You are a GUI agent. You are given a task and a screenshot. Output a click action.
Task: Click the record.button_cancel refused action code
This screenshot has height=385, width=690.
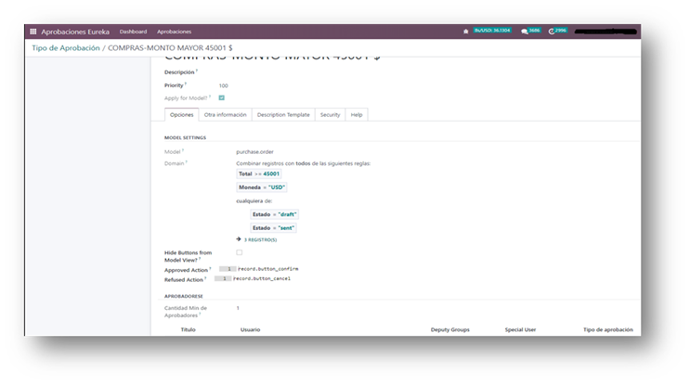click(x=262, y=279)
